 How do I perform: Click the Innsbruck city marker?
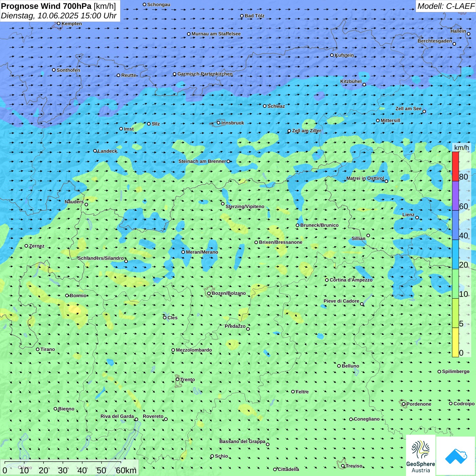pos(219,123)
